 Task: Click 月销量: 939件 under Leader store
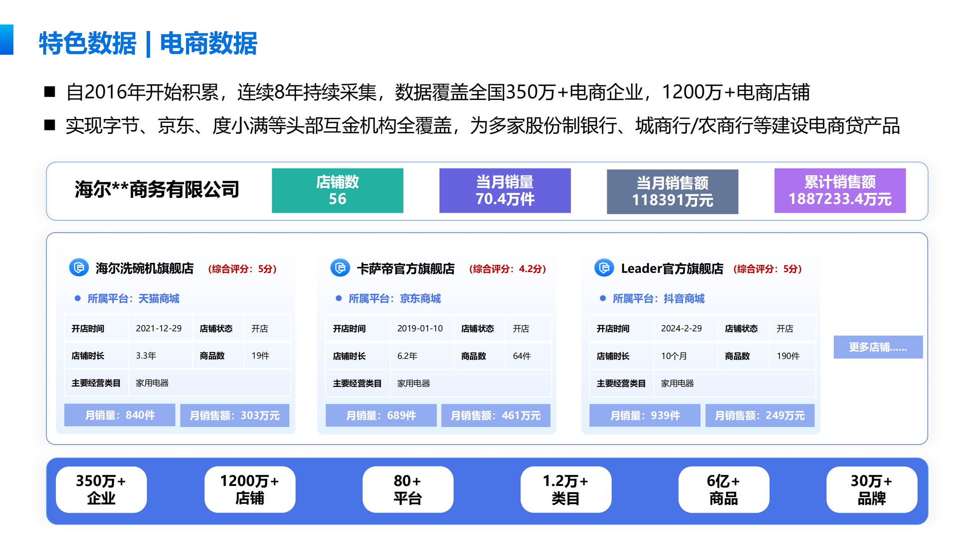coord(645,416)
